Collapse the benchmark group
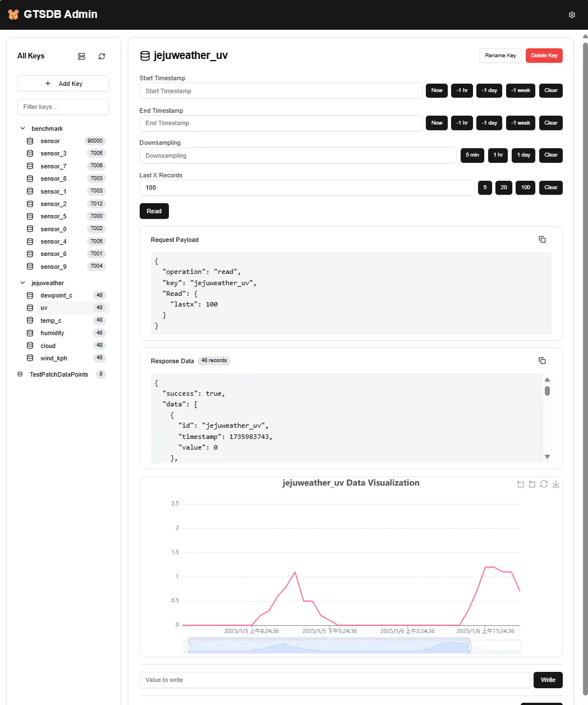588x705 pixels. point(22,129)
